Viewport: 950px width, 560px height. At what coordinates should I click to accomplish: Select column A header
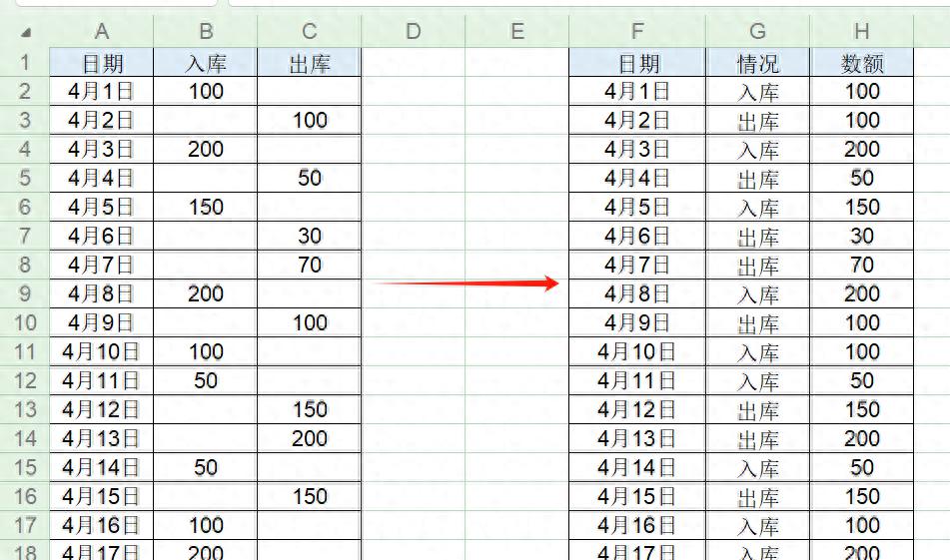(x=101, y=31)
